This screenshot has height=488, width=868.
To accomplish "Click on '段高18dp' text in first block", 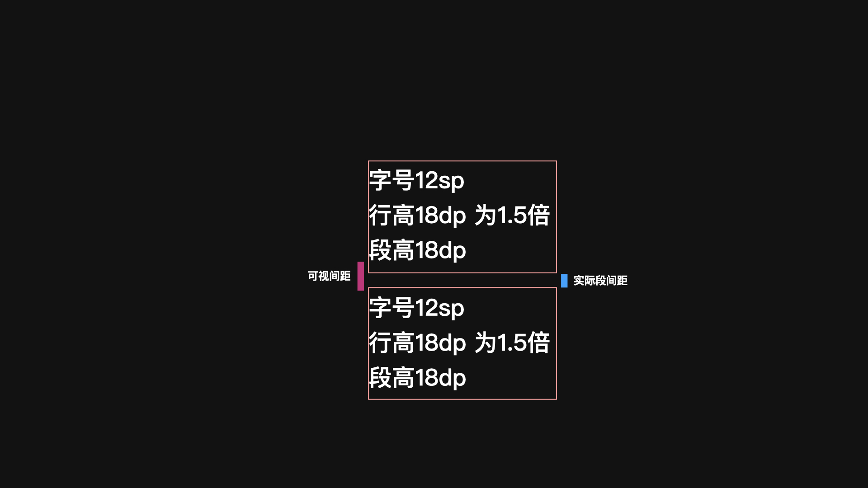I will tap(417, 250).
